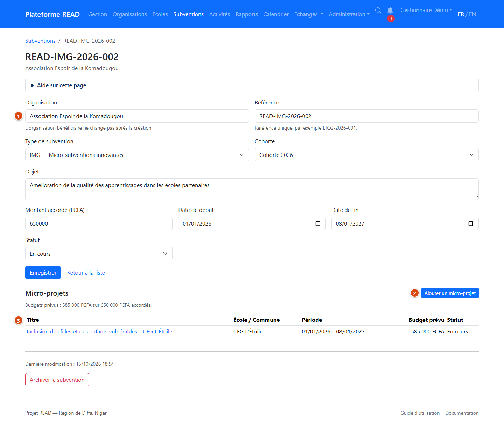Open calendar picker for Date de début

click(318, 223)
